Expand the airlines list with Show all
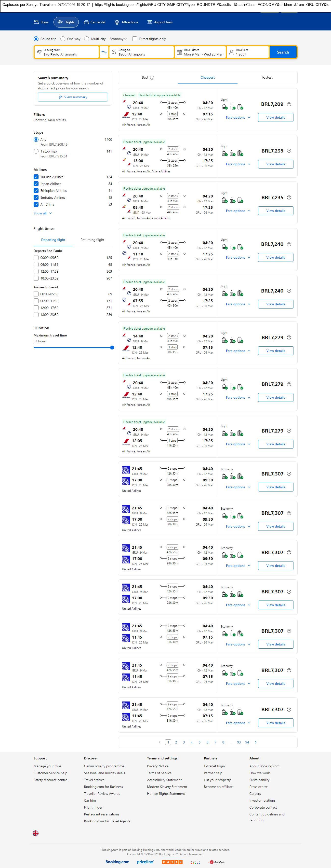The height and width of the screenshot is (868, 331). click(x=42, y=213)
